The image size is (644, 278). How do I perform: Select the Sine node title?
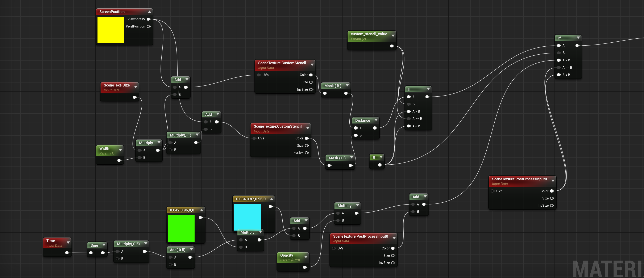click(94, 245)
